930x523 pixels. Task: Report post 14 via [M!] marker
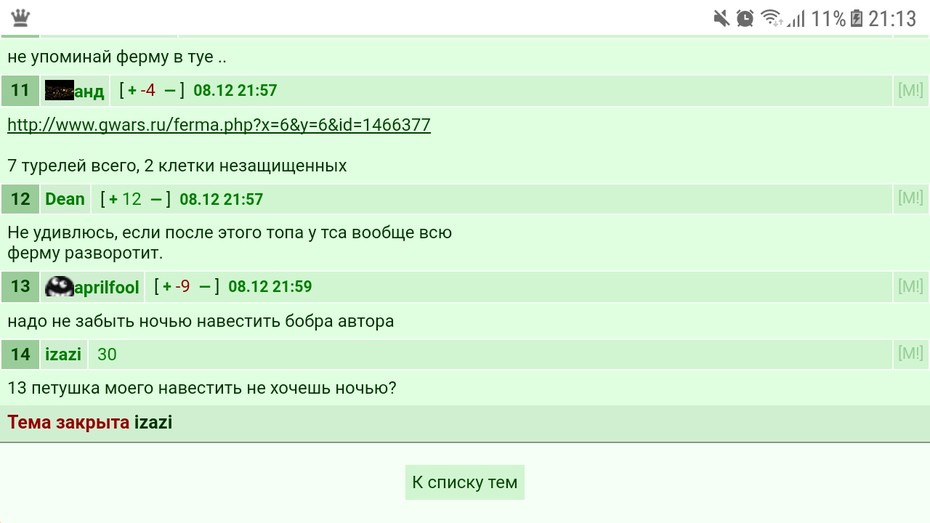tap(910, 353)
